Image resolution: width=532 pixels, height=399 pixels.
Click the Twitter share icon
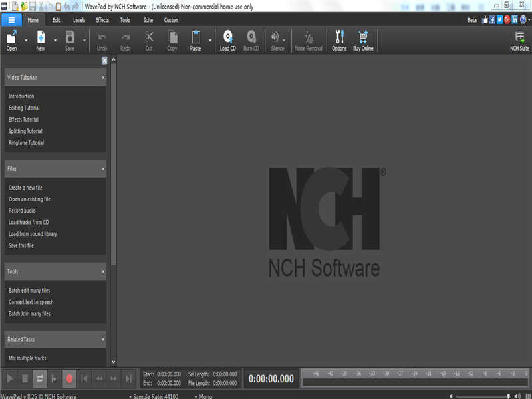(x=500, y=20)
